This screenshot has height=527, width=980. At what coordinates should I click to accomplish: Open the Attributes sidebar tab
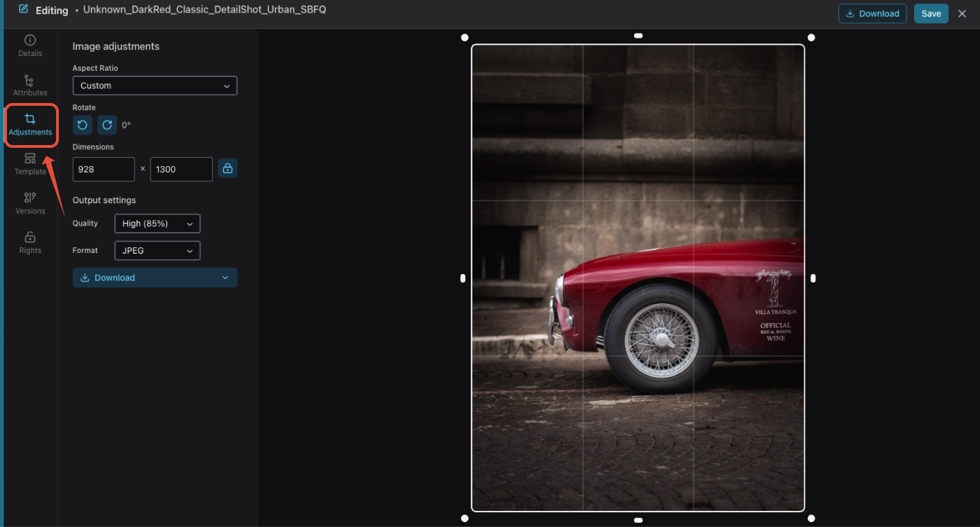pos(30,85)
